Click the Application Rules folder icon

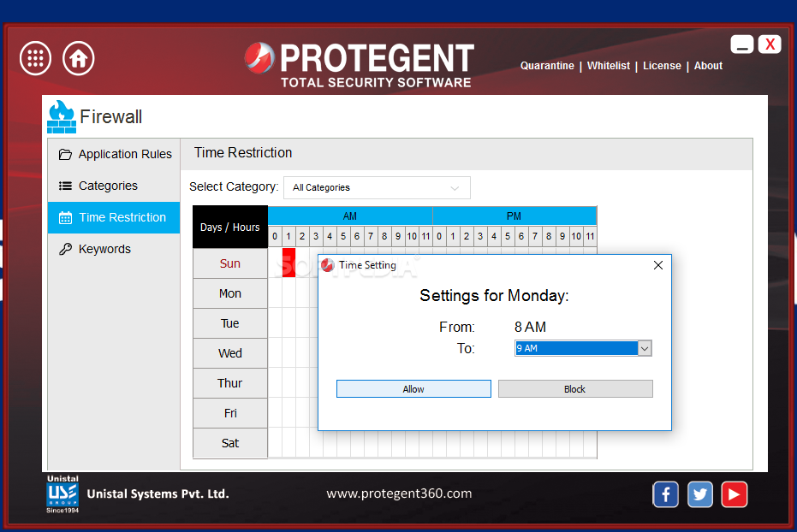tap(66, 154)
